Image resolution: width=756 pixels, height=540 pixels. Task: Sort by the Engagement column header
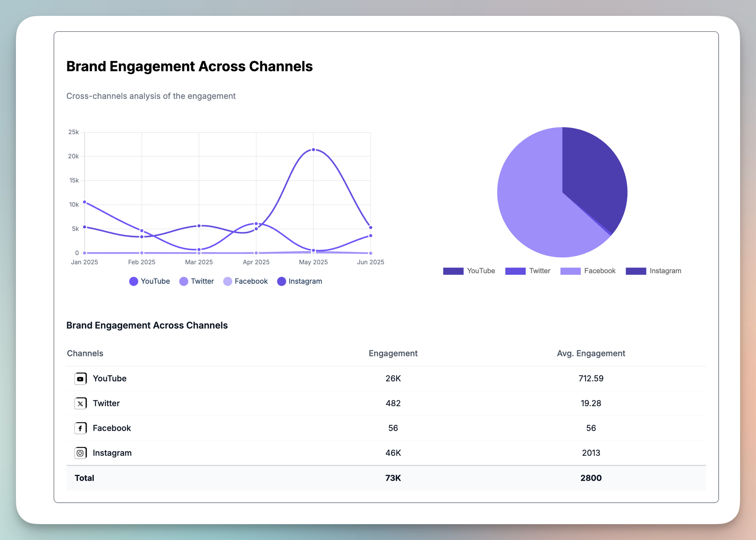point(393,354)
